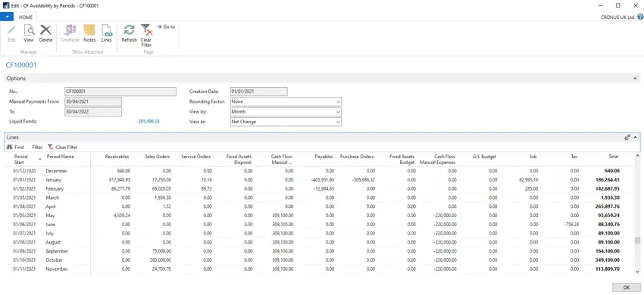Collapse the Lines section

point(635,138)
